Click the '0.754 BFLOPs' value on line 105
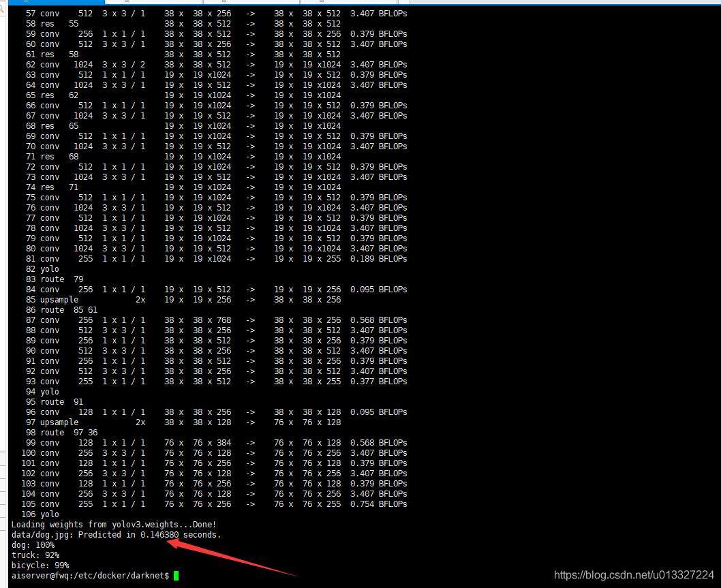Viewport: 721px width, 588px height. coord(378,504)
